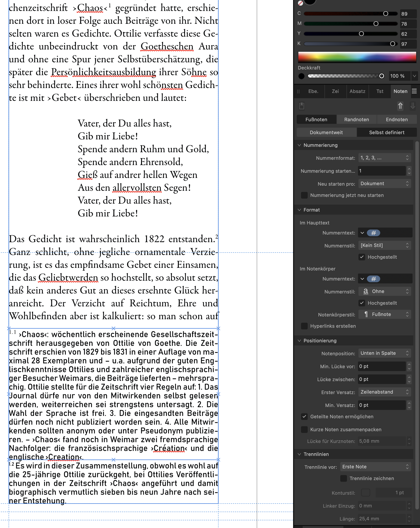Click the Min. Lücke vor field
Viewport: 420px width, 528px height.
382,366
